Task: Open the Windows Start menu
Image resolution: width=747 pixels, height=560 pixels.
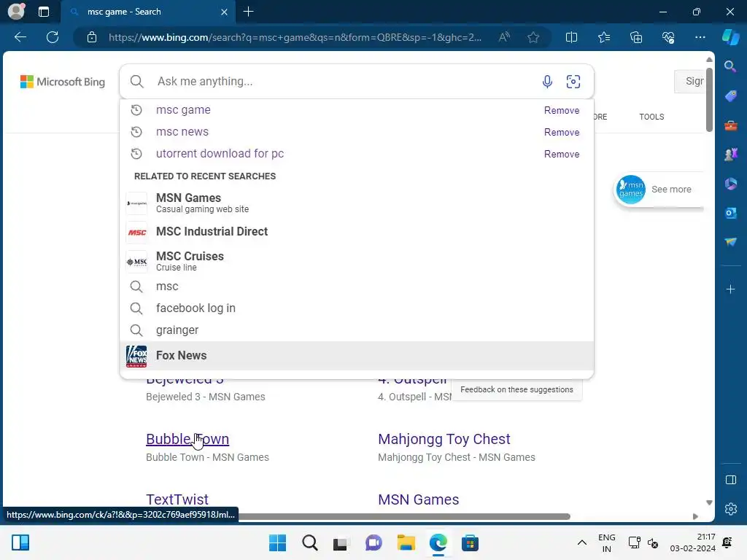Action: [277, 542]
